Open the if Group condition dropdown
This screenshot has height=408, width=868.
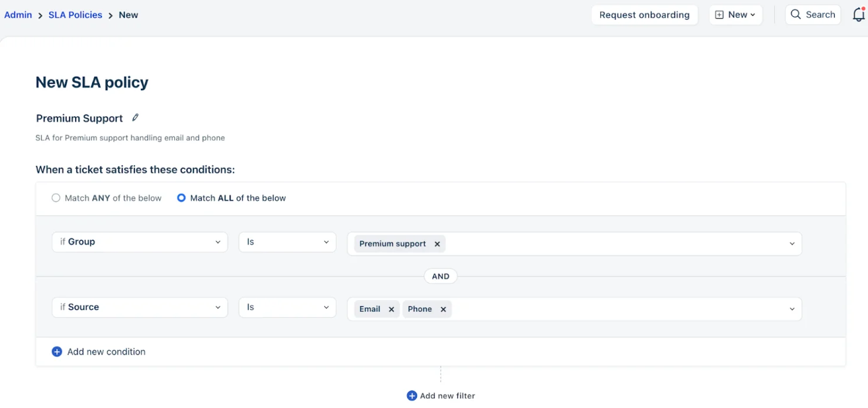[x=139, y=242]
